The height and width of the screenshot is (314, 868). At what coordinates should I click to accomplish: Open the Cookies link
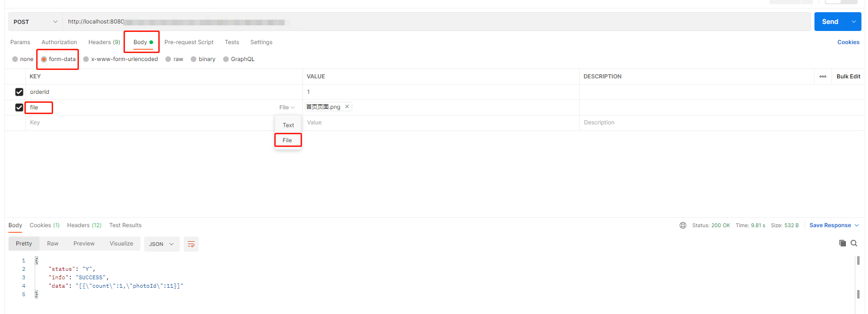coord(848,42)
